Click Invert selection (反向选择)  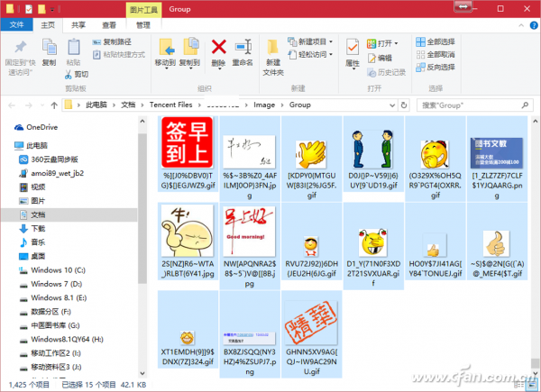click(x=436, y=67)
